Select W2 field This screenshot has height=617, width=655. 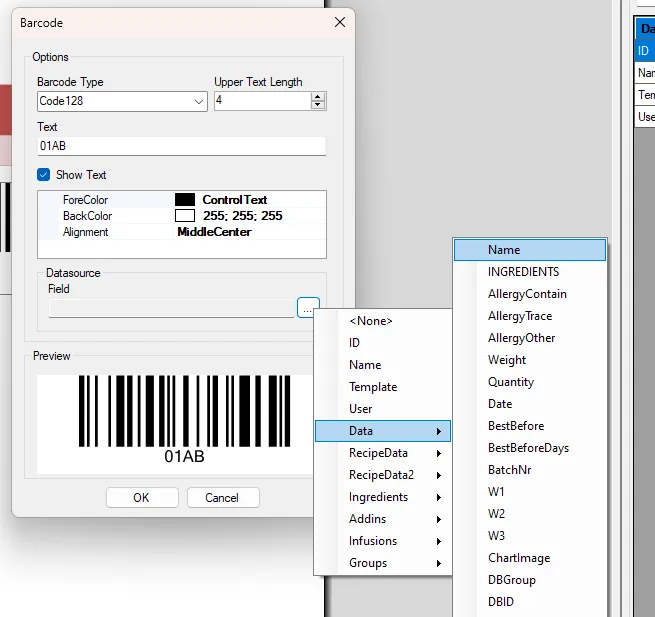(530, 514)
